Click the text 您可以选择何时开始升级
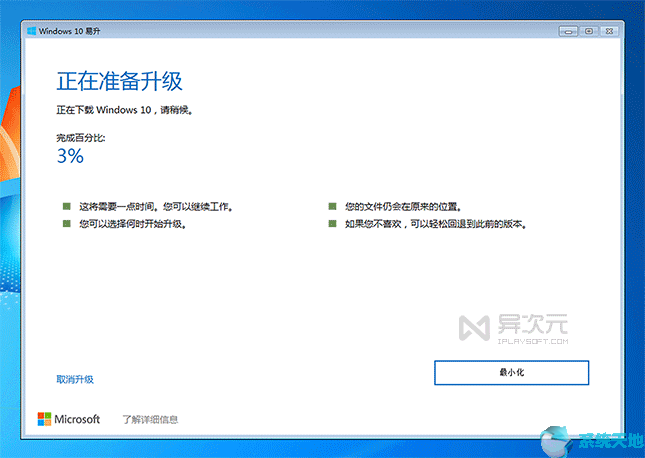This screenshot has width=645, height=458. coord(132,224)
